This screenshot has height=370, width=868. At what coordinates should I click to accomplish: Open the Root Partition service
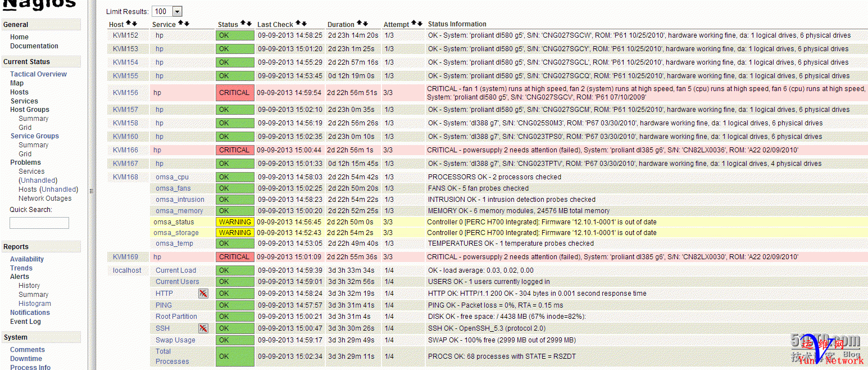[176, 317]
